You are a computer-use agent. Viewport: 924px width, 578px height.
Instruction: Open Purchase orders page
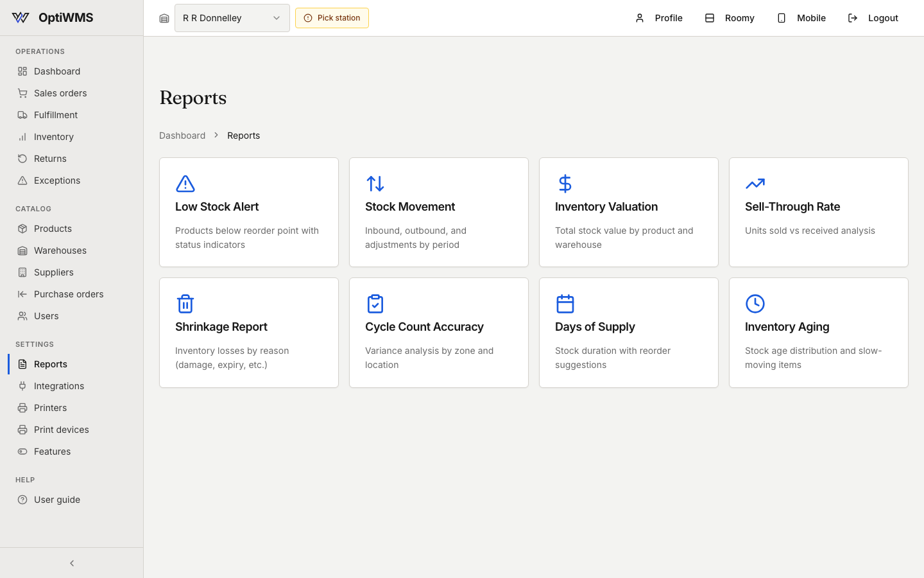(72, 294)
